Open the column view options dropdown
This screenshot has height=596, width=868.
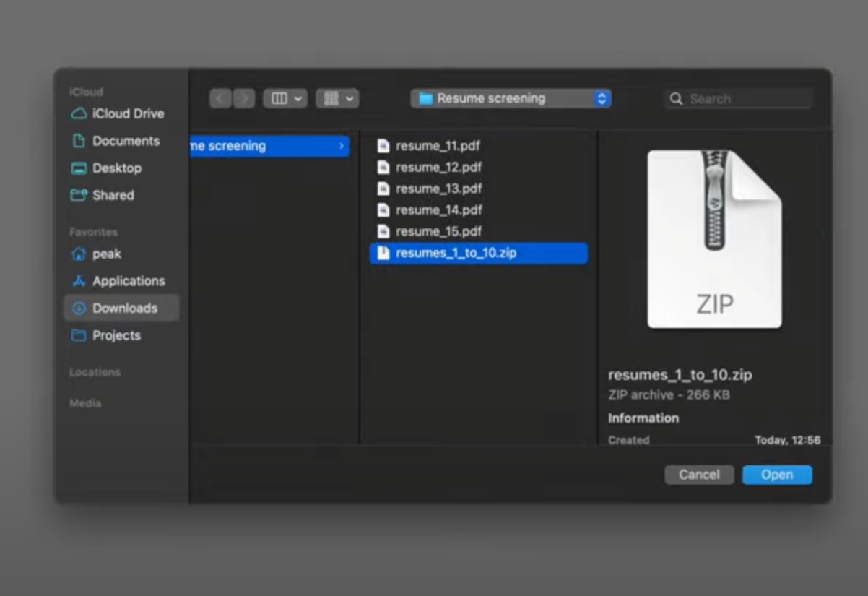(x=285, y=99)
